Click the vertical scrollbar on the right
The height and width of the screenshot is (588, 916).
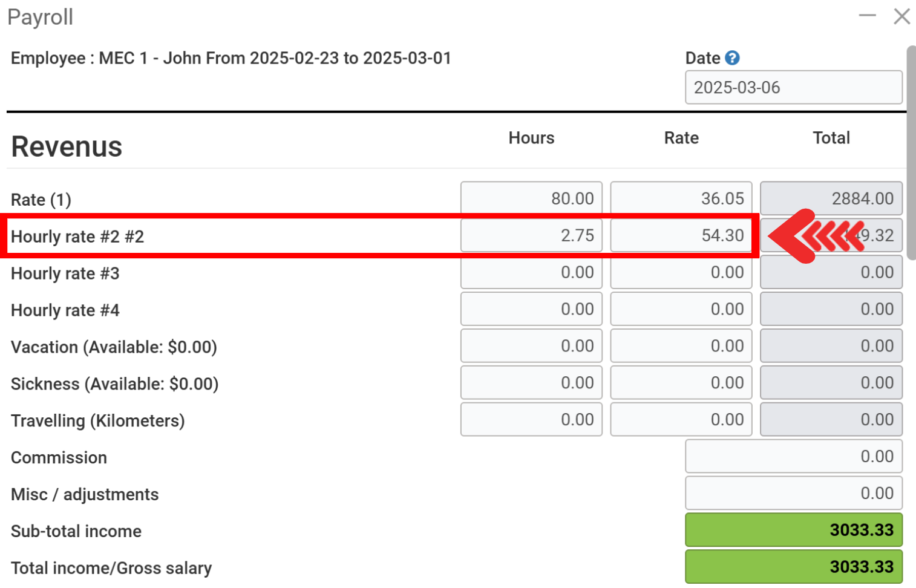(x=911, y=151)
